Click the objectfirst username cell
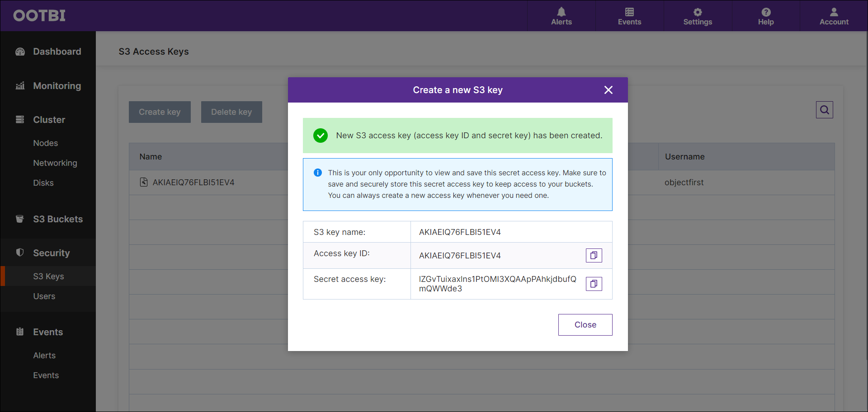The height and width of the screenshot is (412, 868). click(x=684, y=183)
